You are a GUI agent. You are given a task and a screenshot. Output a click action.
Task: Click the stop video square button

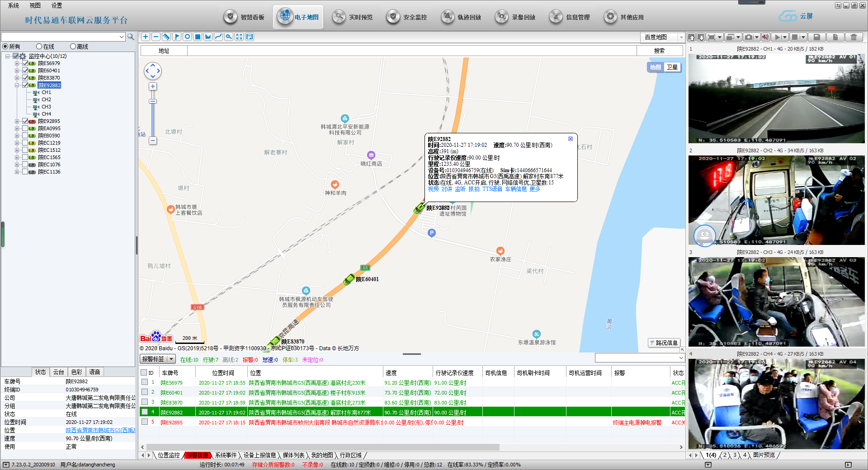click(x=795, y=37)
